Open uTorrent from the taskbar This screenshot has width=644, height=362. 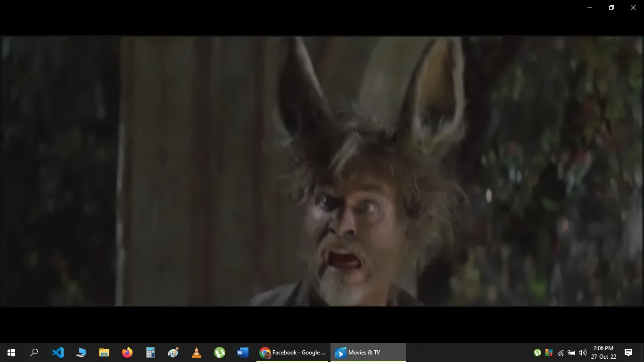tap(219, 353)
